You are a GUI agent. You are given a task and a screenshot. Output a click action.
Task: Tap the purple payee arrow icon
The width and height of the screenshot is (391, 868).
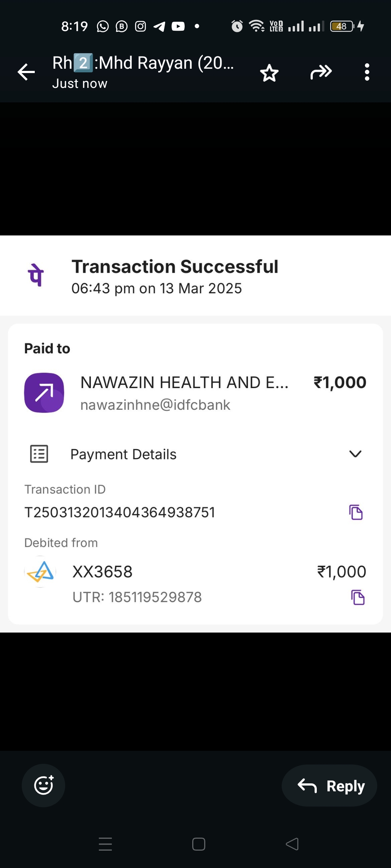point(44,393)
